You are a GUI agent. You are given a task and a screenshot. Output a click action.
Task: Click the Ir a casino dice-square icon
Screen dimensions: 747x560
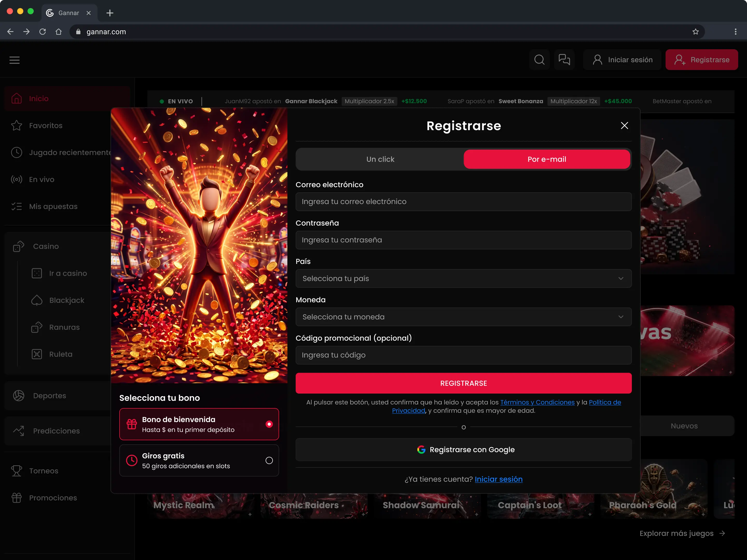click(x=37, y=274)
